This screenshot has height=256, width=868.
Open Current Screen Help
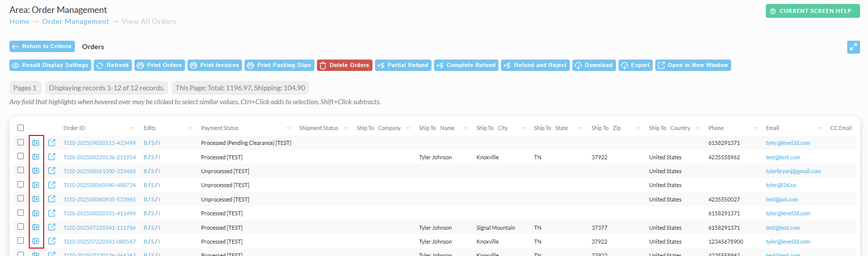click(813, 11)
